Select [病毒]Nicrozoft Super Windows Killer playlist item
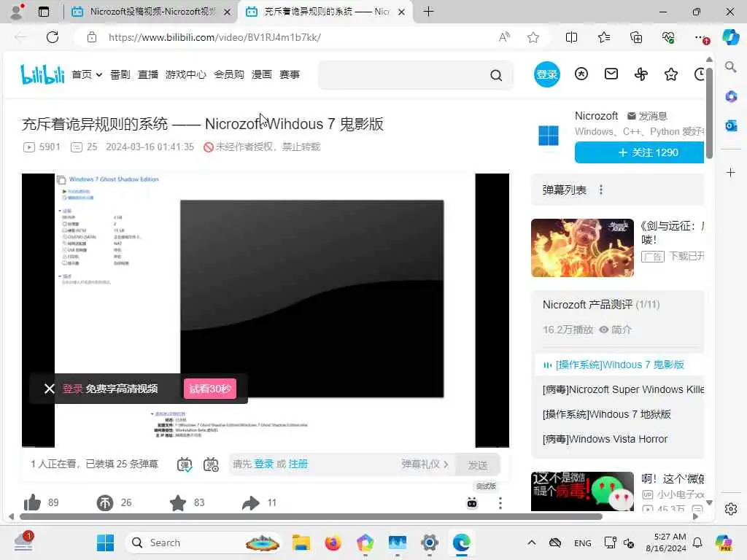This screenshot has width=747, height=560. [623, 389]
